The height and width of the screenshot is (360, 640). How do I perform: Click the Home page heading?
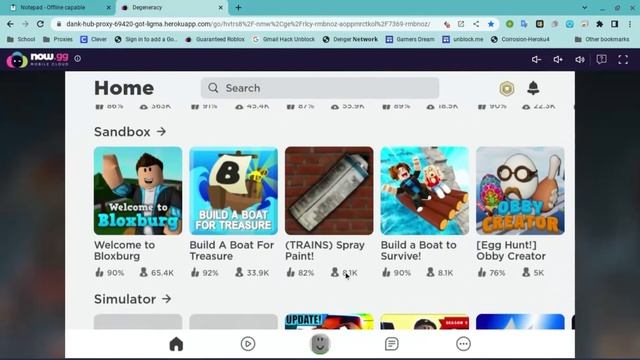coord(124,88)
